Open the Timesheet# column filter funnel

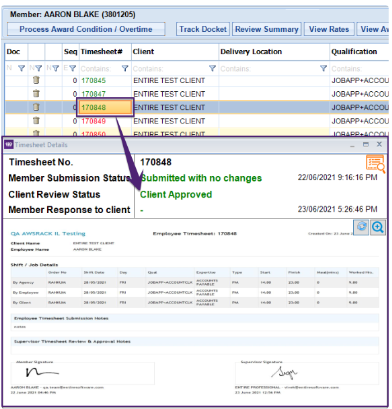(x=125, y=68)
